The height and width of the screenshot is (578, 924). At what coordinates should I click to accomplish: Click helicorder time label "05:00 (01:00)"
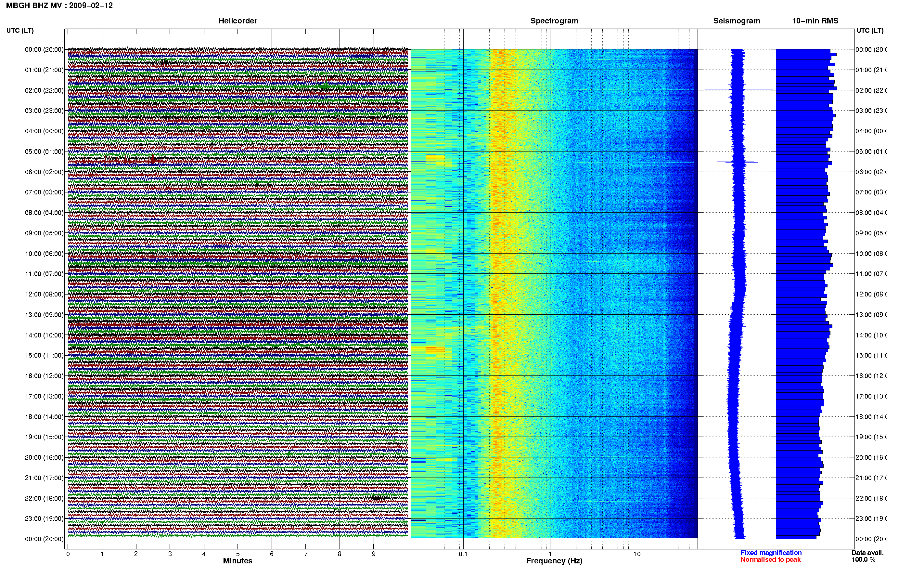[44, 151]
